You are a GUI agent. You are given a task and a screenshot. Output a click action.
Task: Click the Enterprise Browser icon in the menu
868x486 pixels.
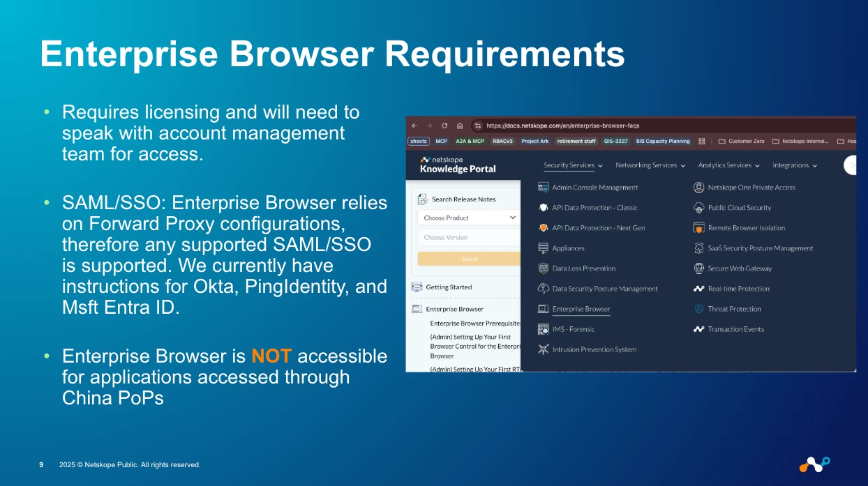tap(543, 309)
